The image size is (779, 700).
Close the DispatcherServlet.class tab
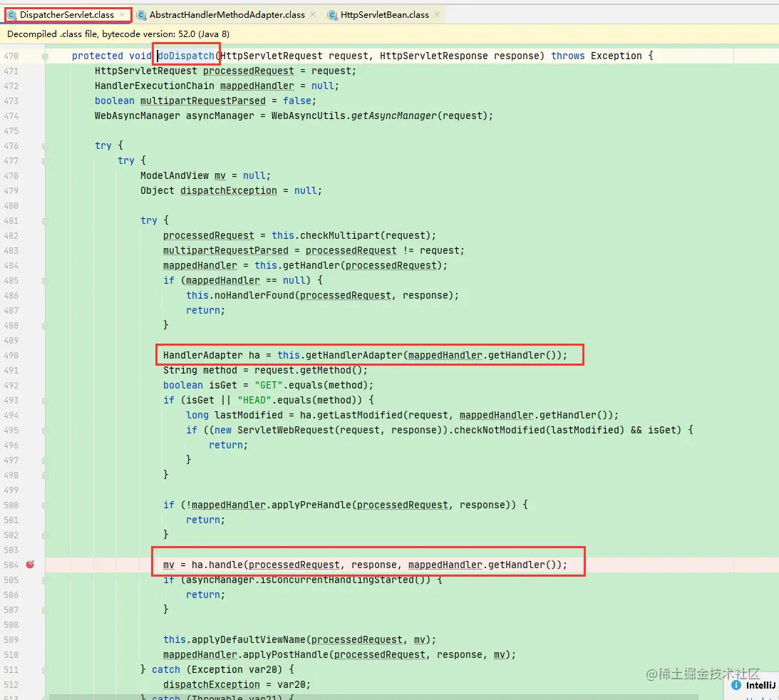pos(122,15)
